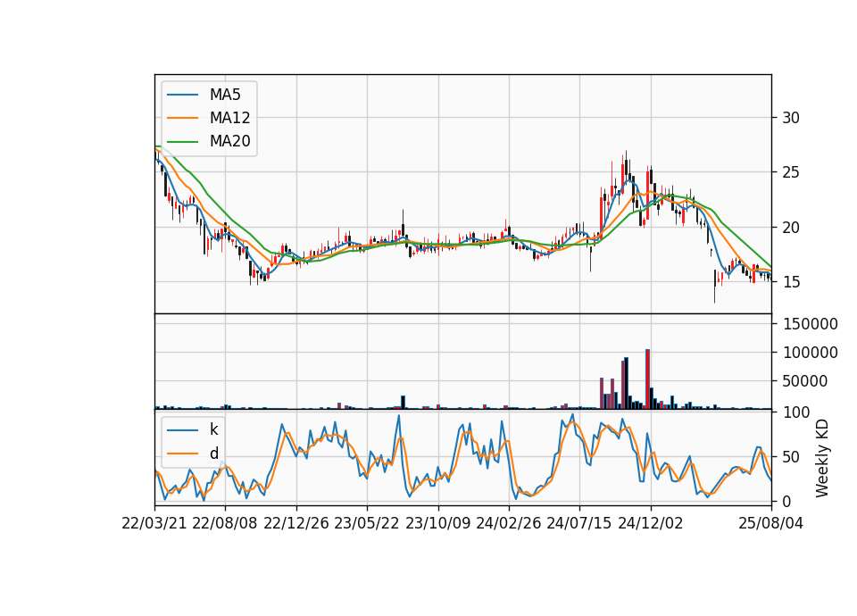Click the KD axis value 0

coord(786,501)
